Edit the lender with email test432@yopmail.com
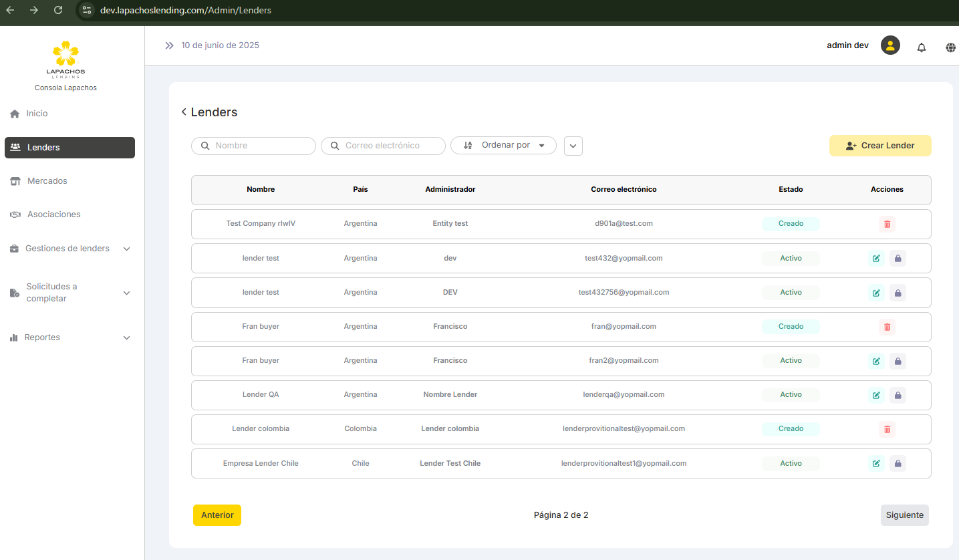Screen dimensions: 959x560 tap(875, 259)
